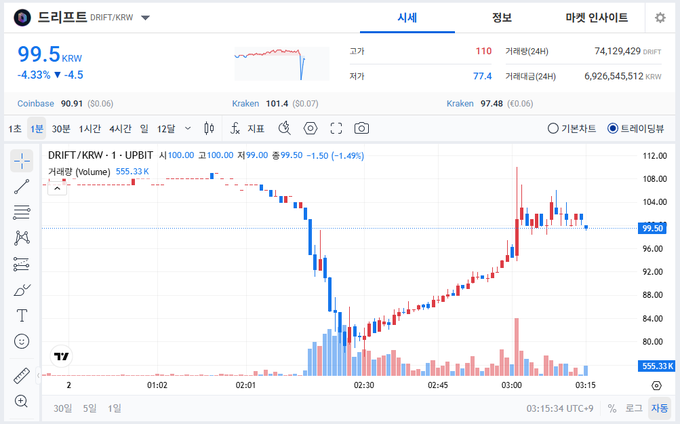Open the Fibonacci retracement tool
The width and height of the screenshot is (680, 424).
[21, 212]
